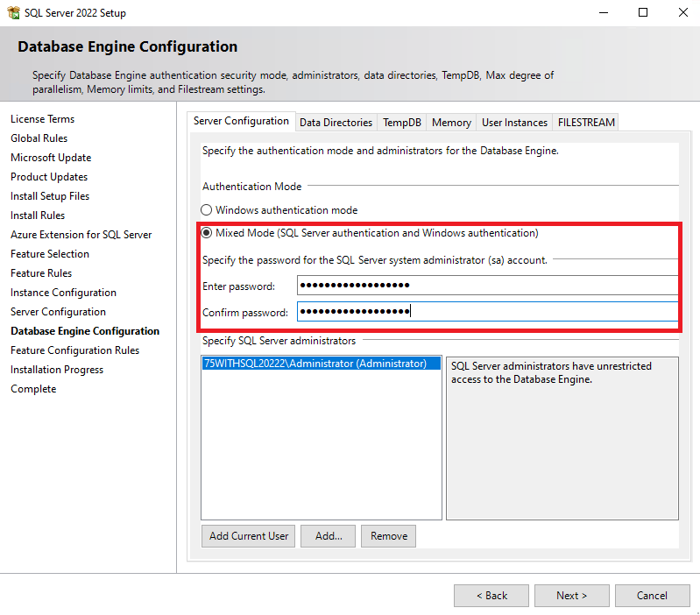Select 75WITHSQL20222\Administrator in administrators list
This screenshot has width=700, height=615.
[x=322, y=364]
